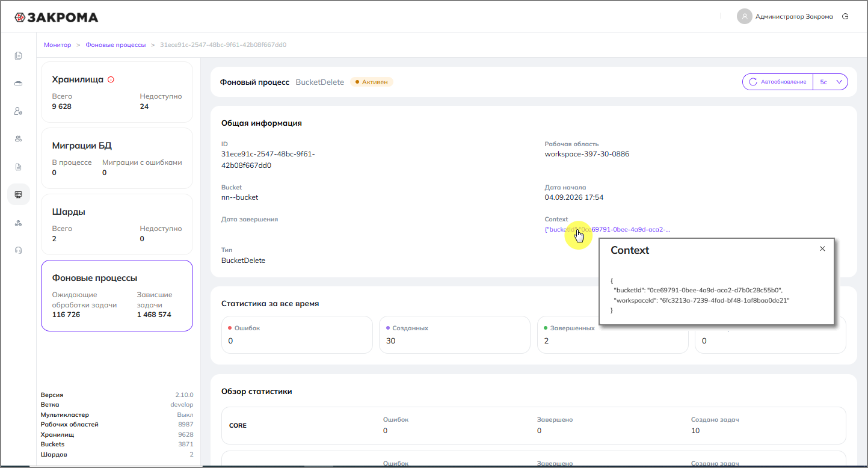Open the documents section in the sidebar
This screenshot has width=868, height=468.
click(x=18, y=56)
